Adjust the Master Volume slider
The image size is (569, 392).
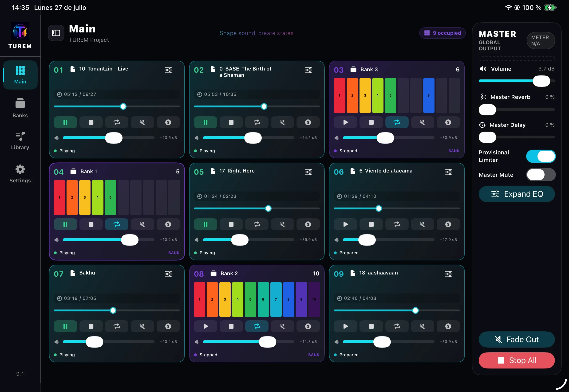tap(517, 81)
